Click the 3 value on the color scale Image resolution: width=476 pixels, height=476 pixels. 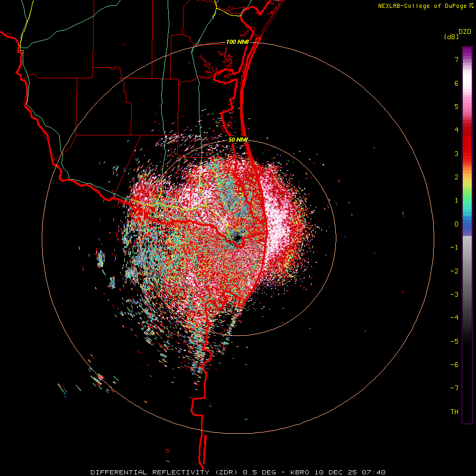coord(456,153)
